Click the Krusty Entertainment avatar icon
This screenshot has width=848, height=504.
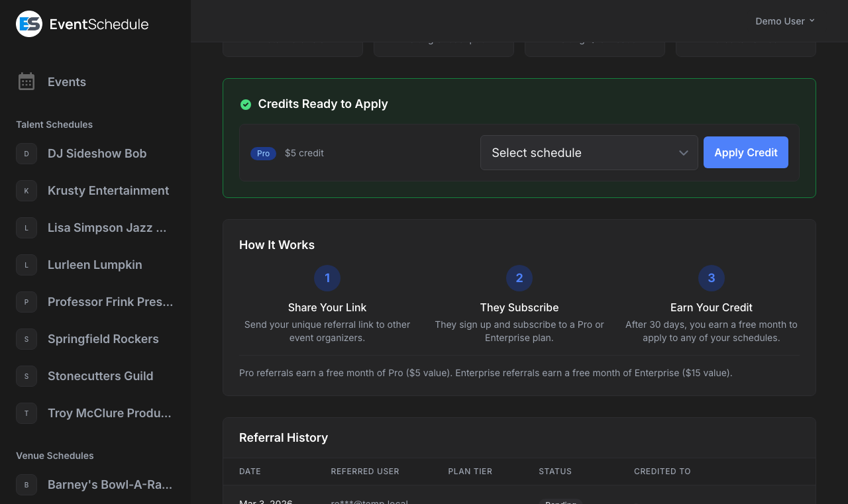[26, 191]
